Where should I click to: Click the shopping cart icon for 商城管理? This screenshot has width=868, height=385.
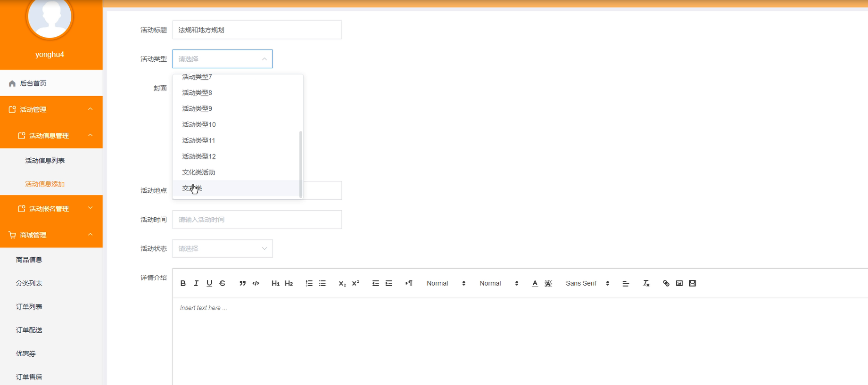point(12,235)
